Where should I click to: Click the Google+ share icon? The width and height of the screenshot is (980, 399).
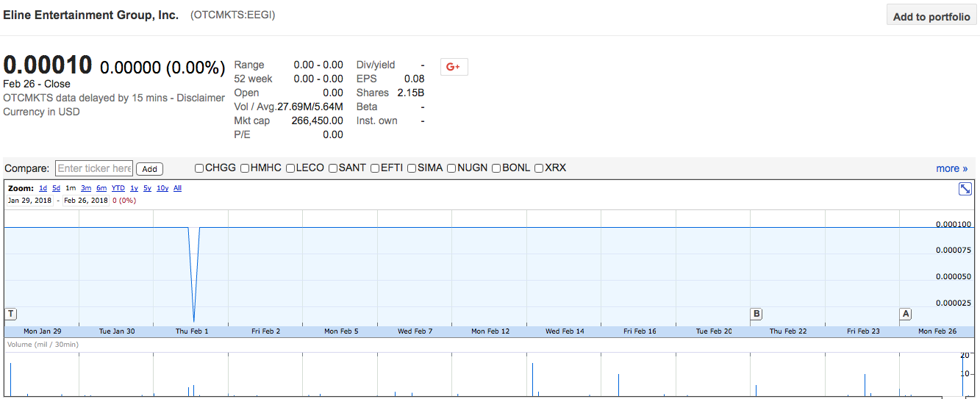click(x=454, y=67)
